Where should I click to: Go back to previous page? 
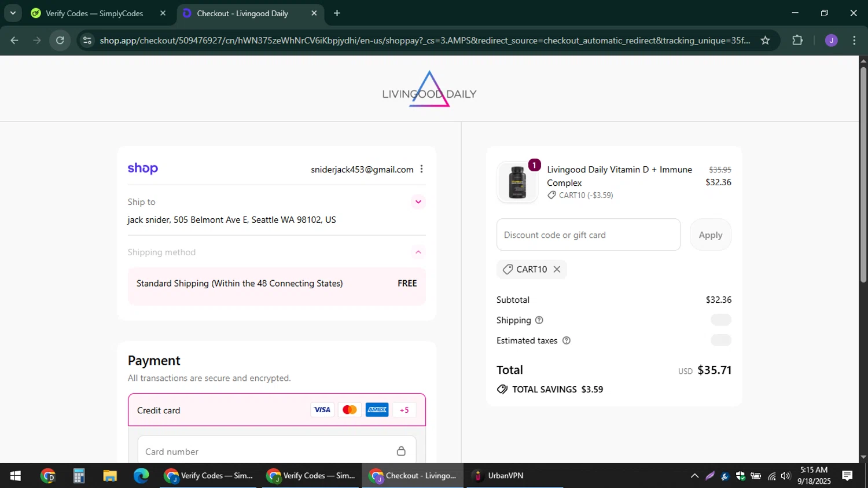click(14, 41)
